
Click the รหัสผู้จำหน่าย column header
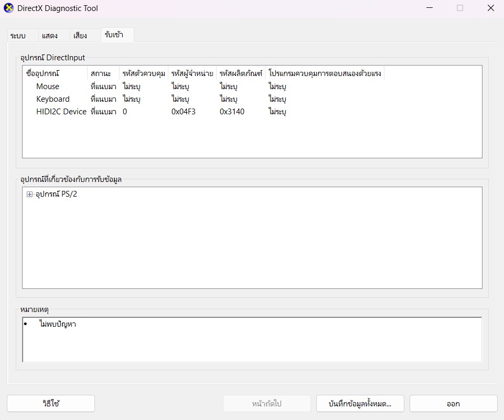(192, 73)
